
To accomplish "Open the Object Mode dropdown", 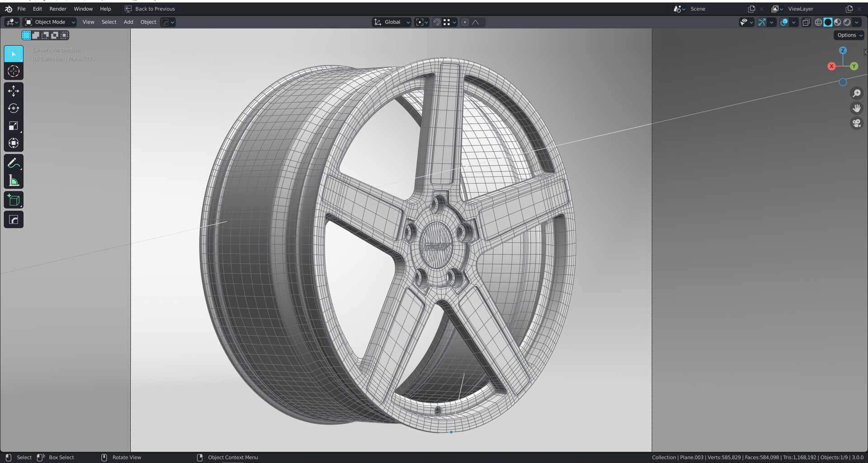I will pos(50,22).
